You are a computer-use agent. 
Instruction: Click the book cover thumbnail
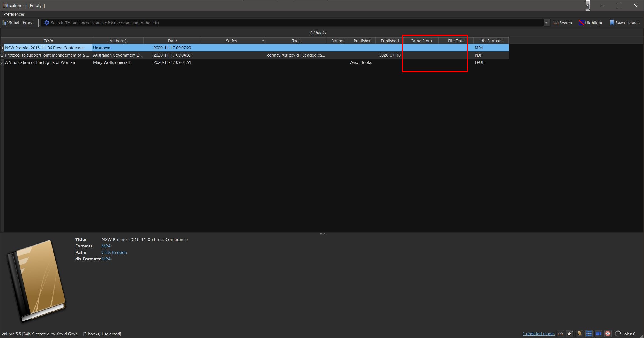pyautogui.click(x=36, y=280)
